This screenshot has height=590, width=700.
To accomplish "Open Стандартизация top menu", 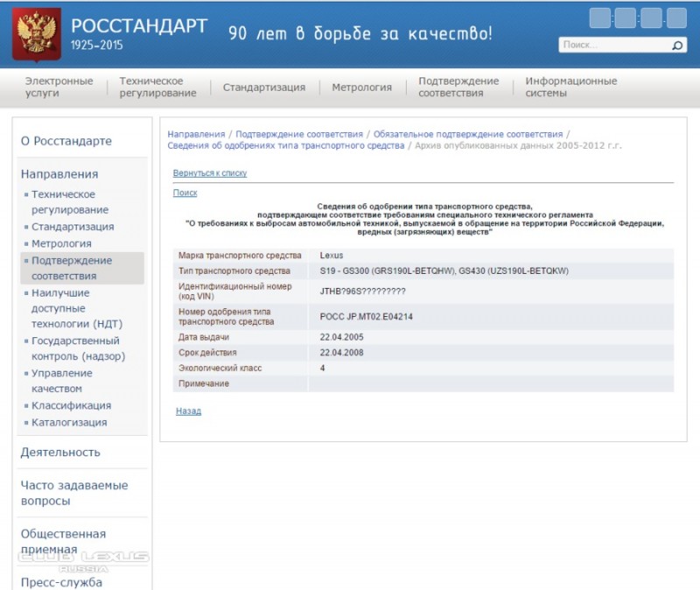I will click(264, 88).
